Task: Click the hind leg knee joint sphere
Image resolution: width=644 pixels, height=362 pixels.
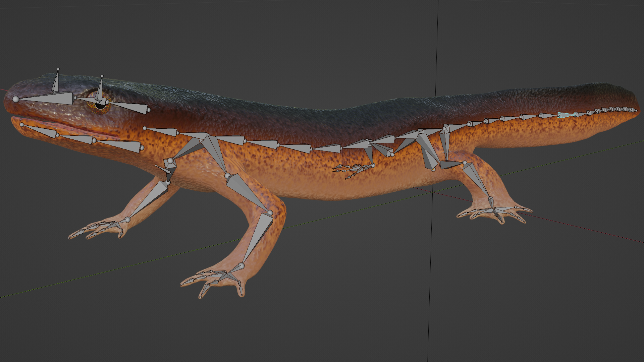Action: (x=465, y=163)
